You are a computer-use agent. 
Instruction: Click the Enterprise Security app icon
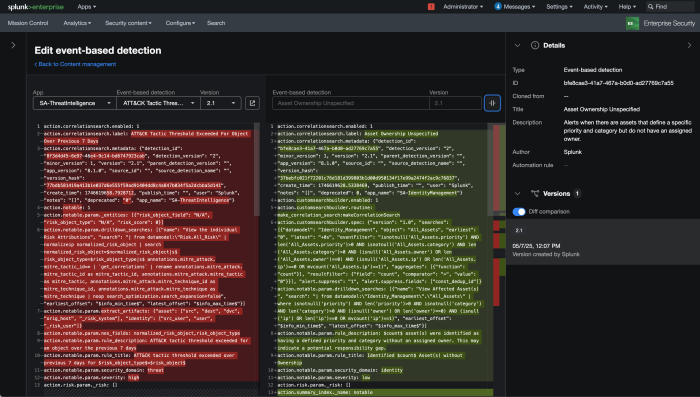[632, 23]
